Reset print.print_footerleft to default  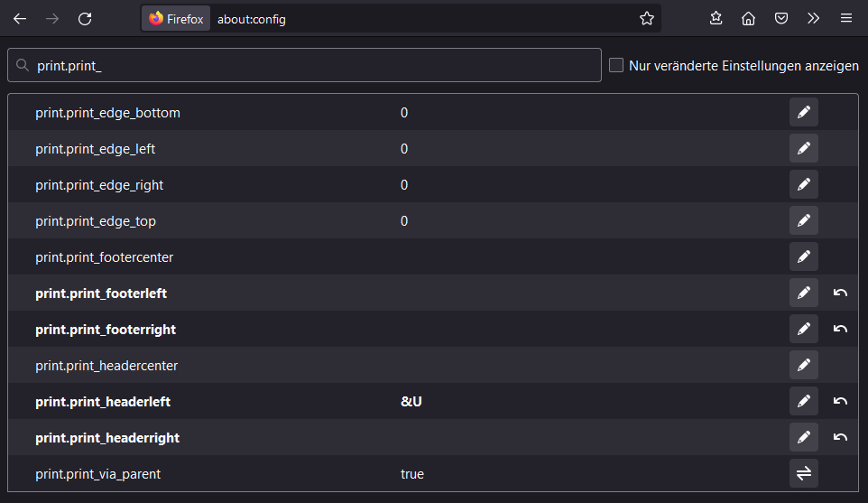(840, 293)
